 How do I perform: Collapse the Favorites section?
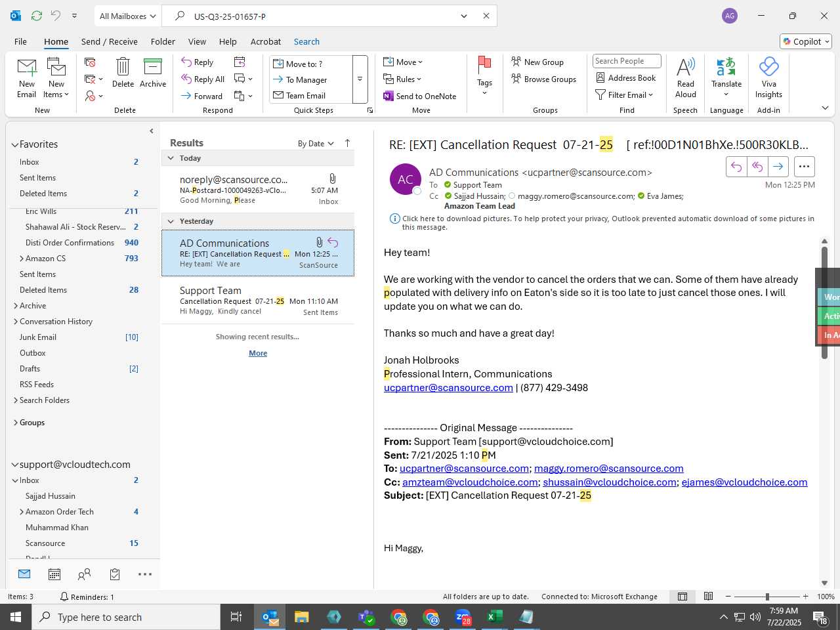tap(14, 144)
